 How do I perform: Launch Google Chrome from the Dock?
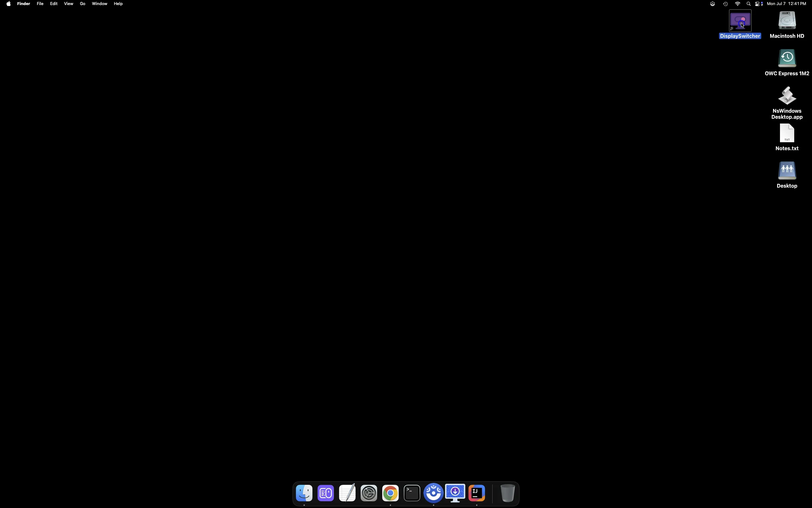391,493
